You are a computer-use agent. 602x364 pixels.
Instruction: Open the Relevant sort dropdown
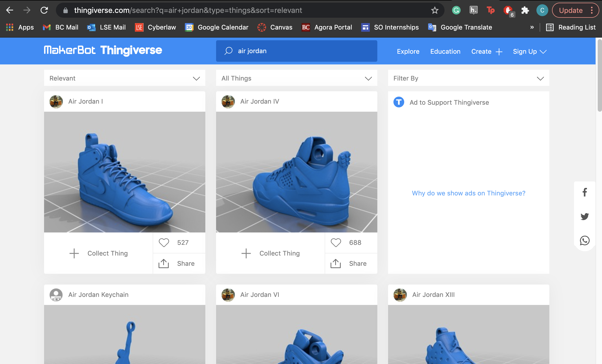pyautogui.click(x=125, y=78)
